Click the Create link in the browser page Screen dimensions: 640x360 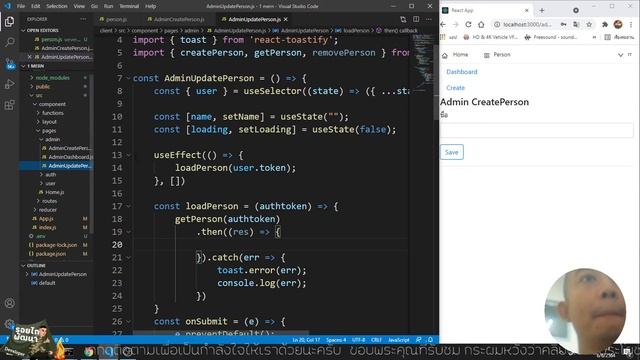tap(456, 88)
